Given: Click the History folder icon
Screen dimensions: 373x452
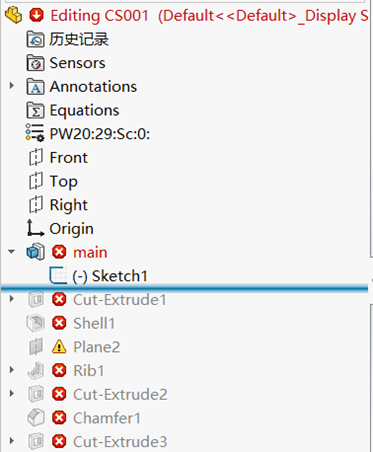Looking at the screenshot, I should (x=35, y=39).
